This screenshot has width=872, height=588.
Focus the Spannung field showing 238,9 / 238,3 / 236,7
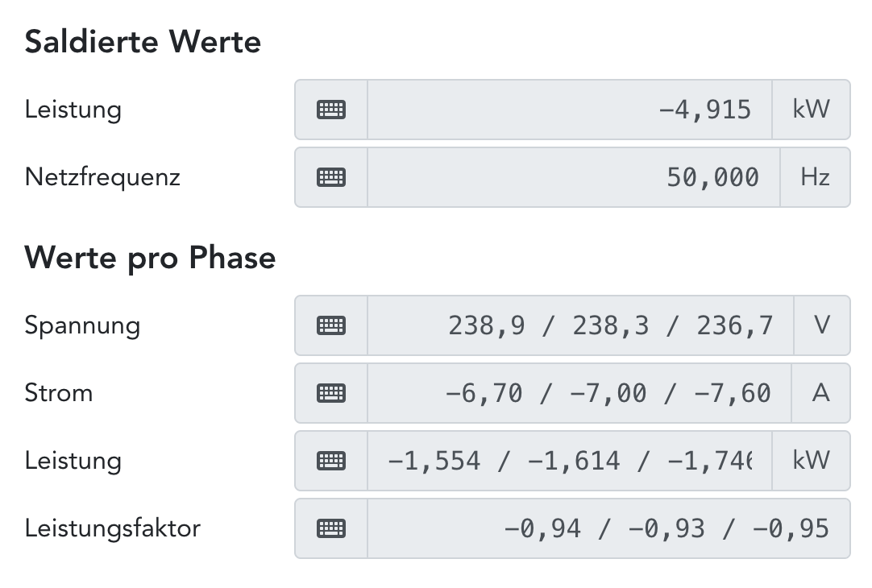click(x=580, y=325)
